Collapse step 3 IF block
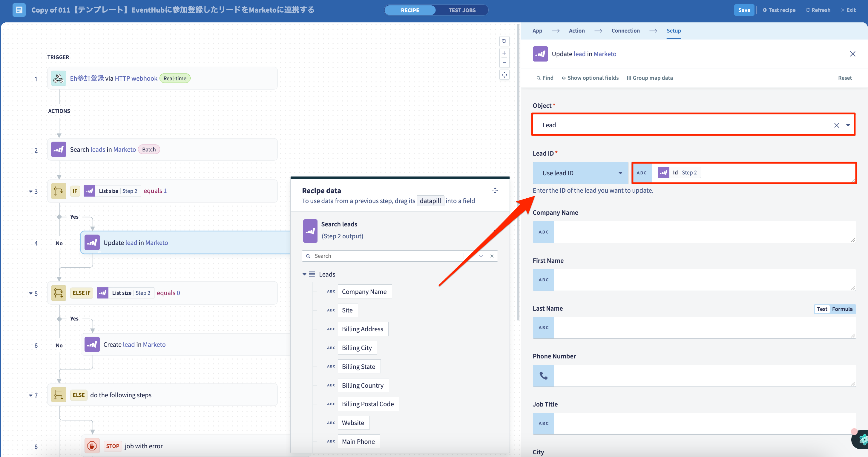Viewport: 868px width, 457px height. (x=31, y=191)
